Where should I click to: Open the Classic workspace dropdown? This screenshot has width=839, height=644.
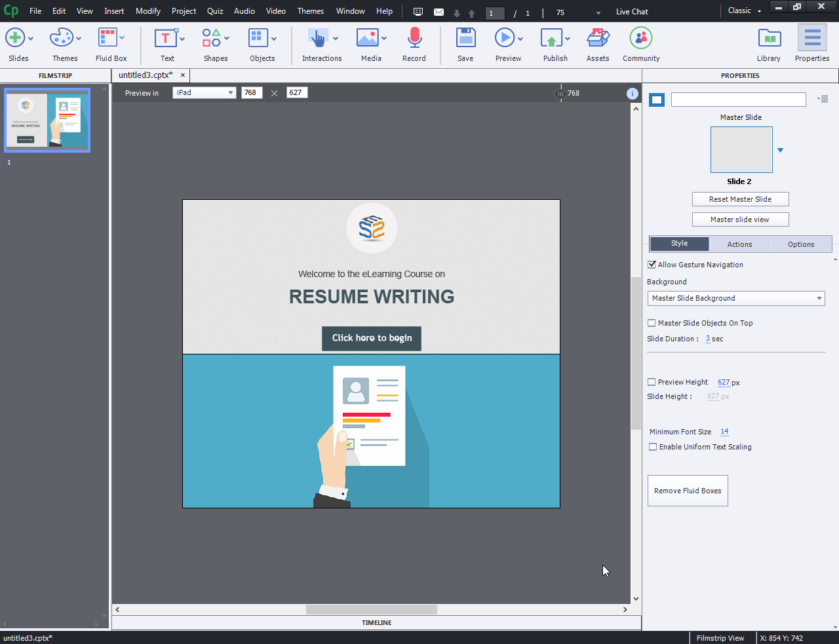click(745, 10)
